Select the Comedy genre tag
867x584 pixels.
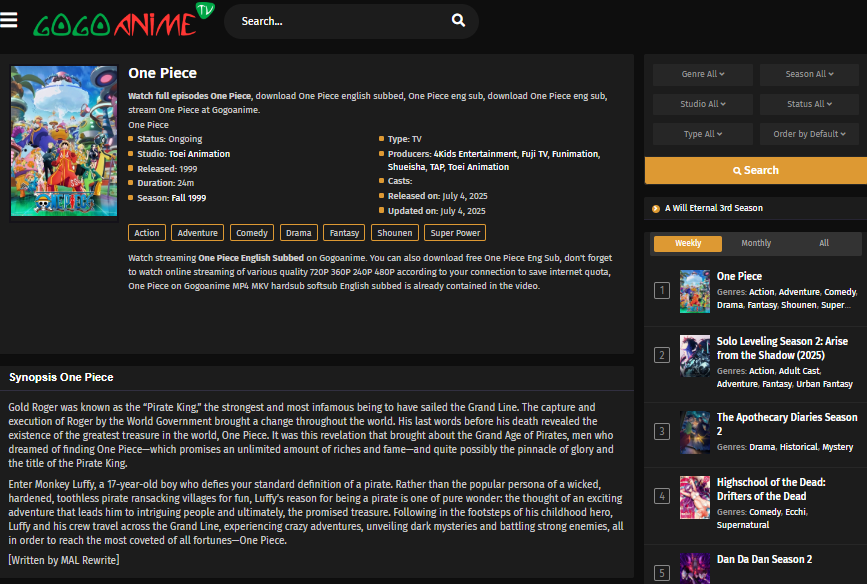[x=252, y=233]
